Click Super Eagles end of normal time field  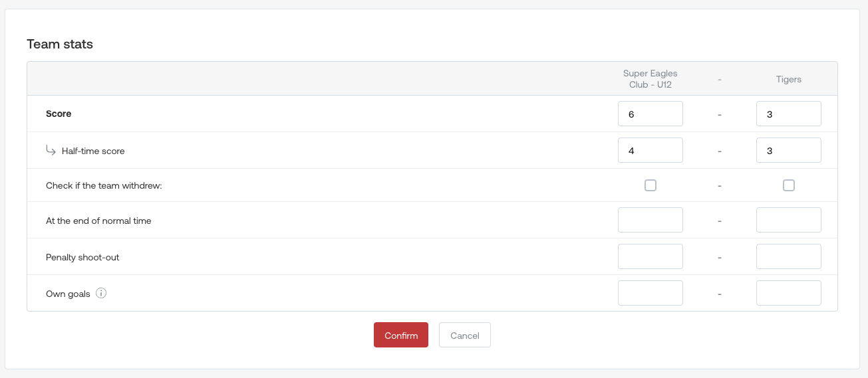pyautogui.click(x=651, y=220)
